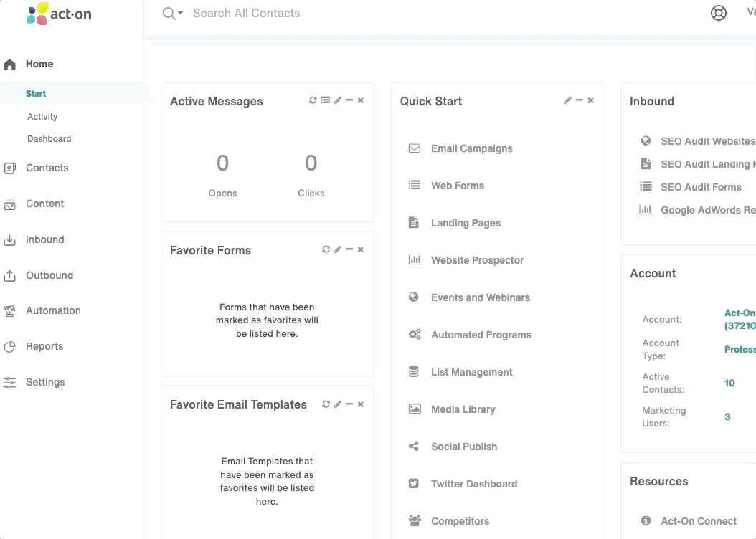Open the help lifesaver icon
The width and height of the screenshot is (756, 539).
pyautogui.click(x=719, y=12)
